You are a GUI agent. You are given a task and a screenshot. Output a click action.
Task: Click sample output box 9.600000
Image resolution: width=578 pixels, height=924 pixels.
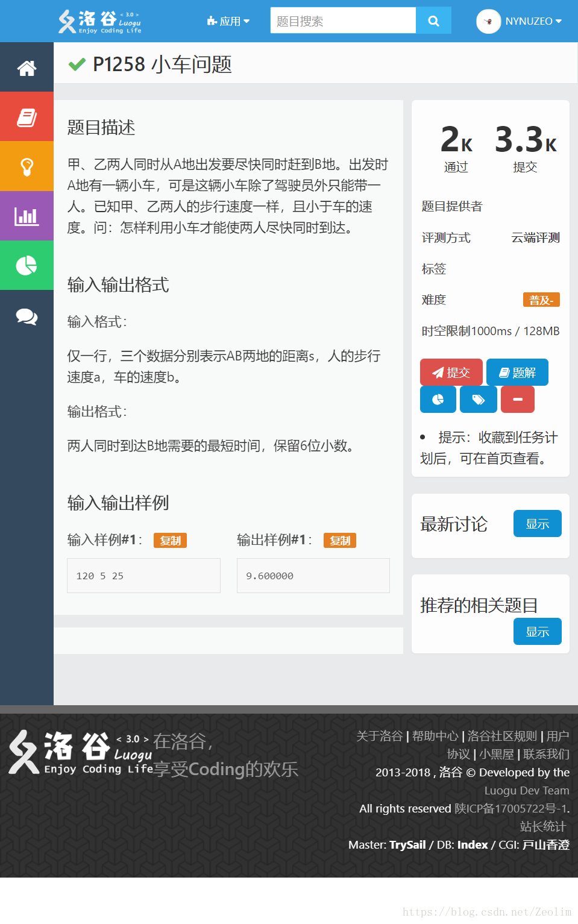click(313, 576)
